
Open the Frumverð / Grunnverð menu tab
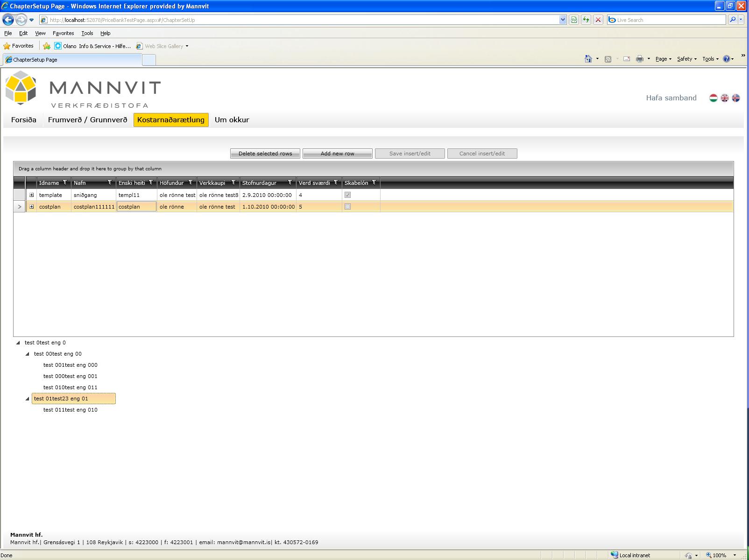[x=87, y=120]
